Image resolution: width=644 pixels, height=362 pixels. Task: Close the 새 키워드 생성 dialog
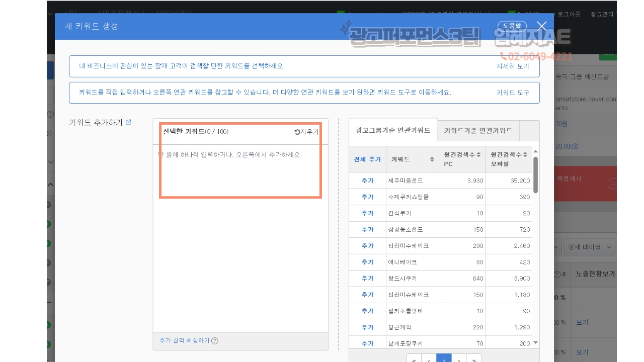[x=541, y=26]
